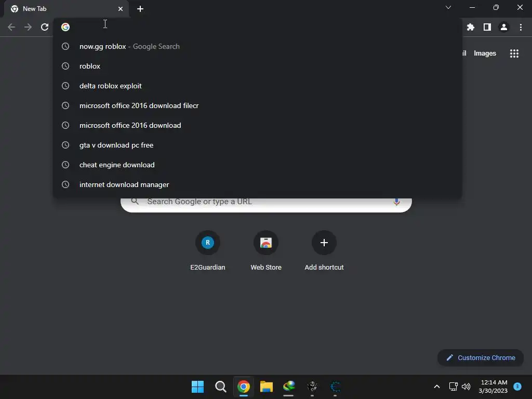The height and width of the screenshot is (399, 532).
Task: Go back using the back arrow
Action: pos(11,27)
